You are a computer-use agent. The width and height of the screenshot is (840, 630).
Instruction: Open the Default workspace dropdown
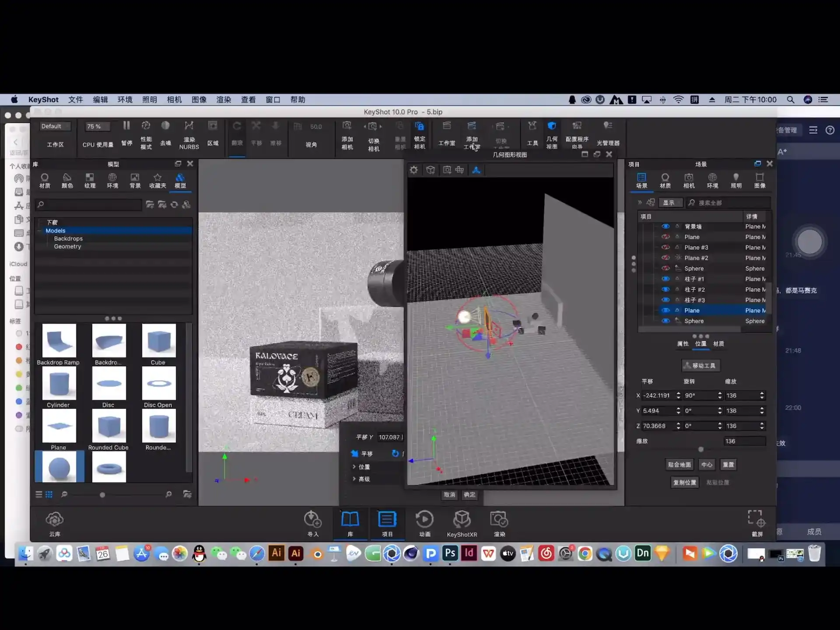coord(55,126)
